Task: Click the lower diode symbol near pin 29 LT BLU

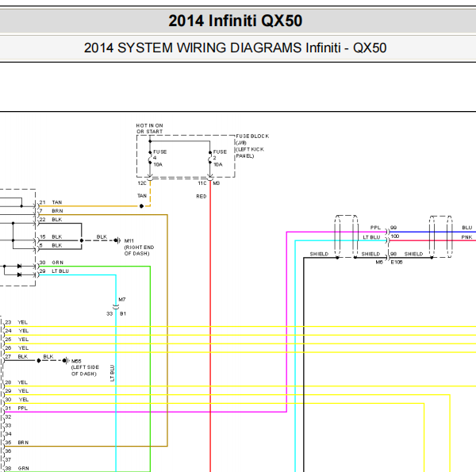Action: pyautogui.click(x=19, y=274)
